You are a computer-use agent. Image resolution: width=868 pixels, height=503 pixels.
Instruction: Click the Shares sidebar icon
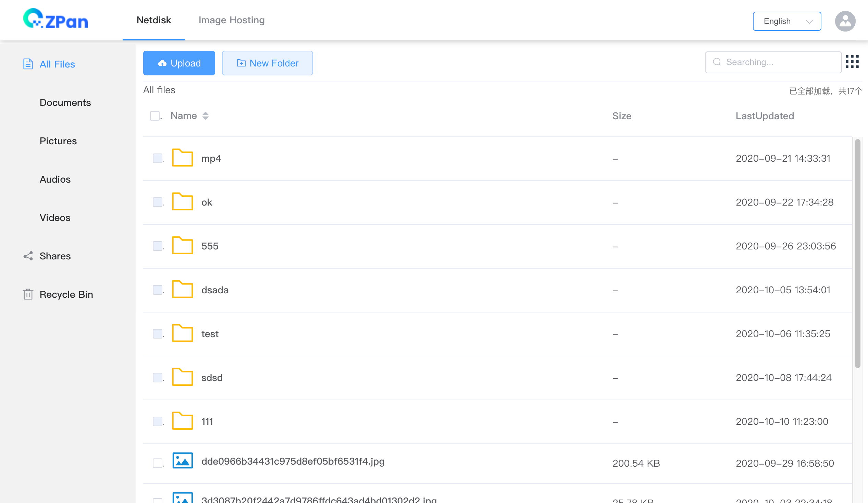pyautogui.click(x=28, y=256)
